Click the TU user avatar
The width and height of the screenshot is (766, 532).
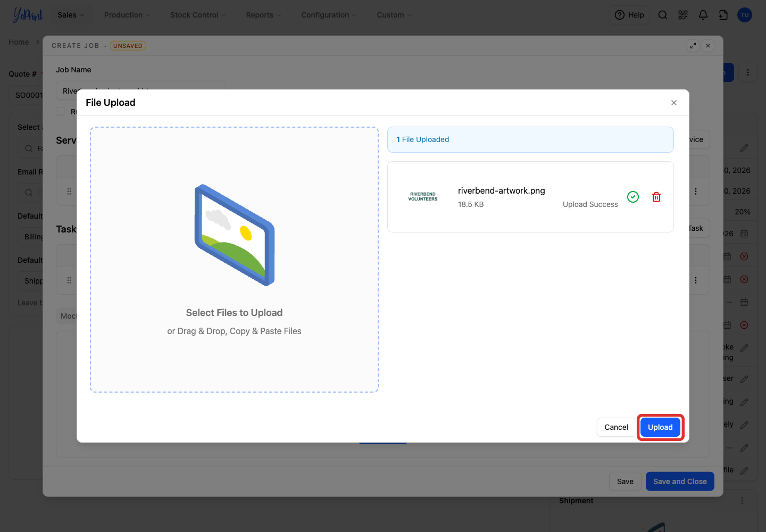click(745, 15)
